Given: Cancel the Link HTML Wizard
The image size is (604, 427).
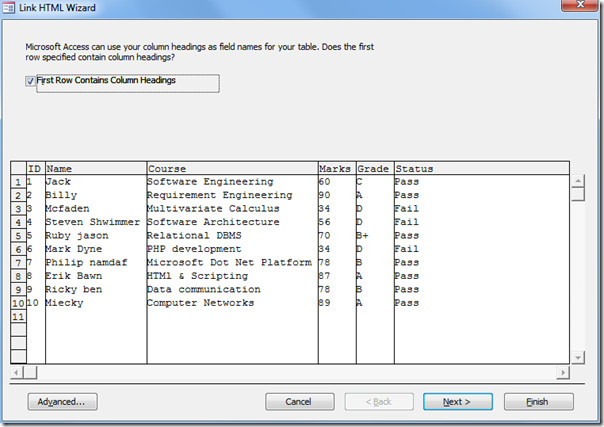Looking at the screenshot, I should pos(300,402).
